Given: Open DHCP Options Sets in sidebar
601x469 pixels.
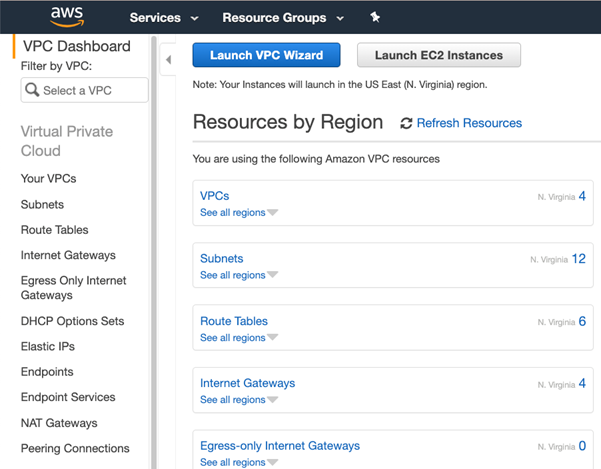Looking at the screenshot, I should tap(72, 321).
